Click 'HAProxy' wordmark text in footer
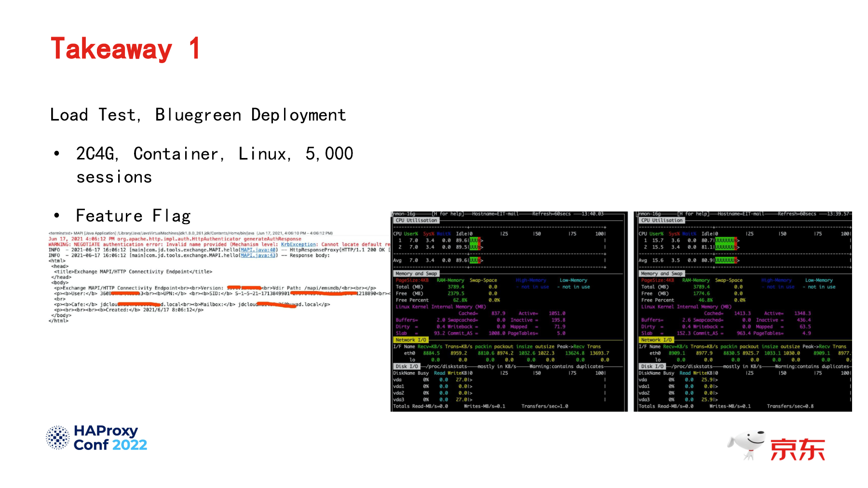This screenshot has height=488, width=868. point(106,431)
